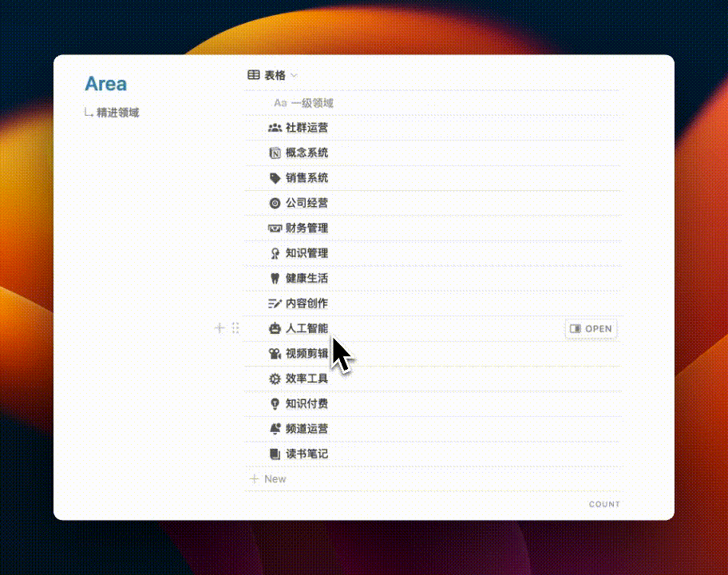Click the tooth icon next to 健康生活

275,278
